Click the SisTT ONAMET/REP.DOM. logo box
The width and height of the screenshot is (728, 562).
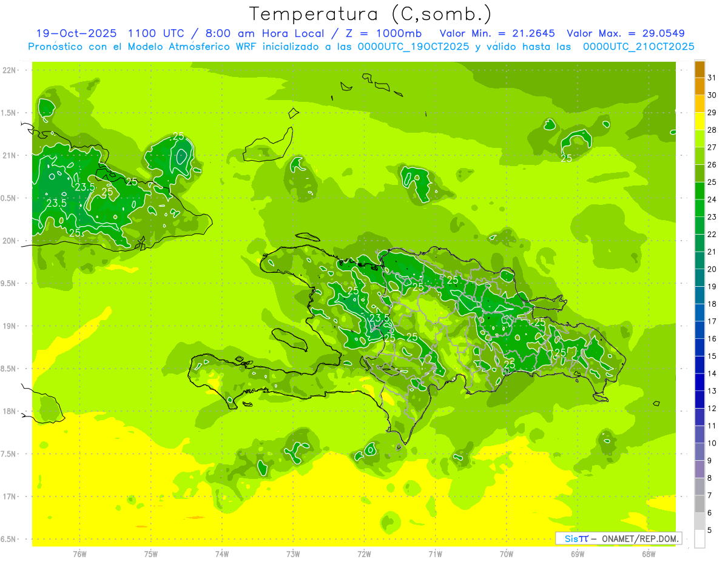(618, 538)
